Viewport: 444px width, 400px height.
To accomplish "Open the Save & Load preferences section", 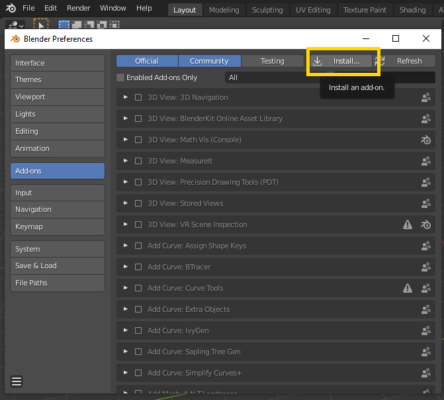I will point(58,266).
